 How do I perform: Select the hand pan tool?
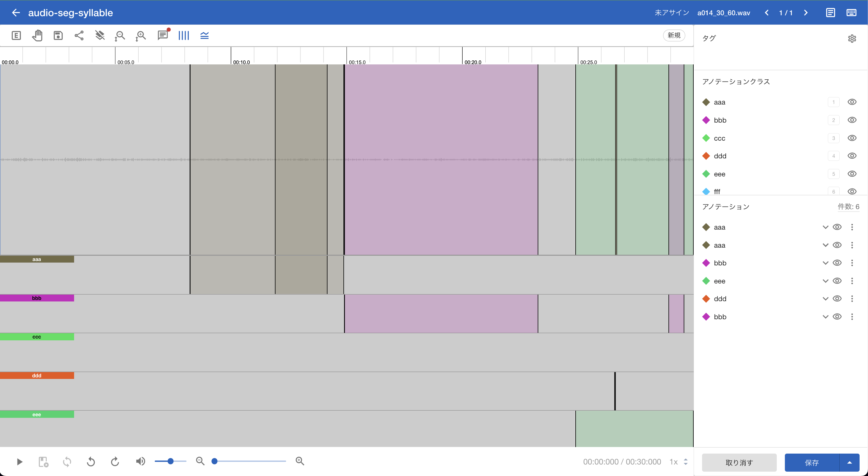pos(37,35)
